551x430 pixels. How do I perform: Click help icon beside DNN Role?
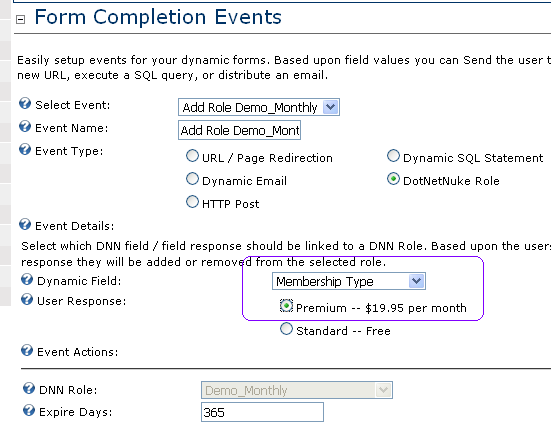(29, 389)
